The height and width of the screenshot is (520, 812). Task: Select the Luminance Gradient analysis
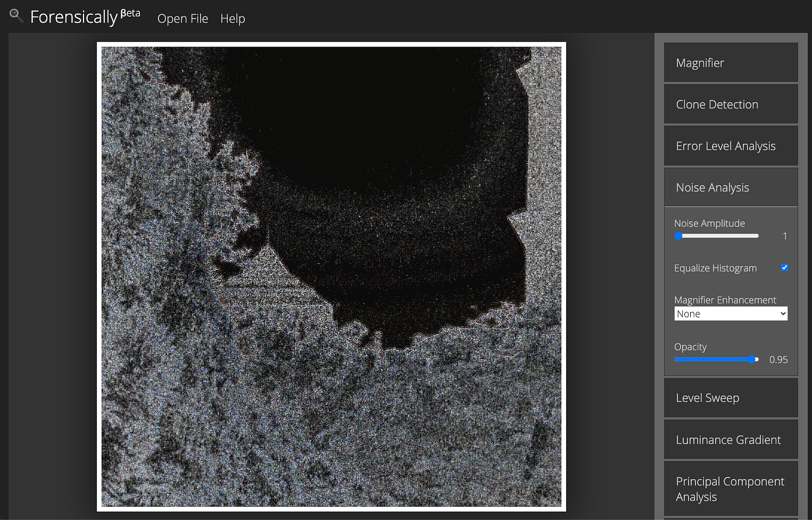click(730, 439)
